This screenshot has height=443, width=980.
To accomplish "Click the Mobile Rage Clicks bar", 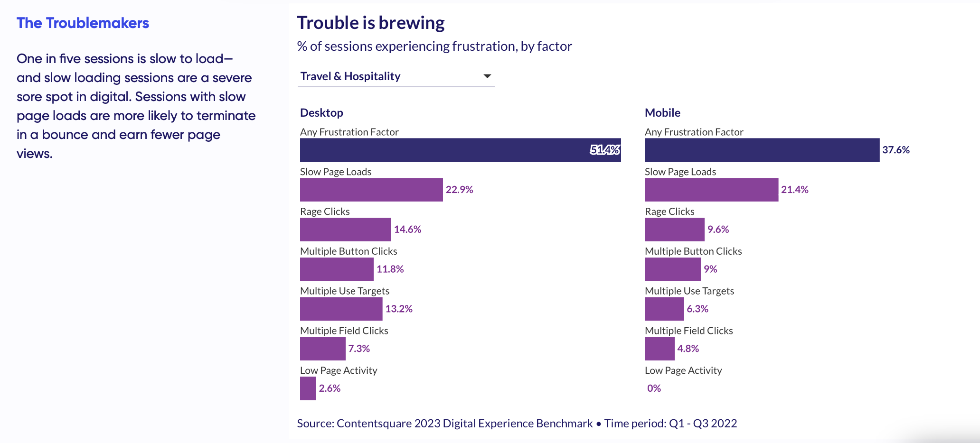I will (674, 230).
